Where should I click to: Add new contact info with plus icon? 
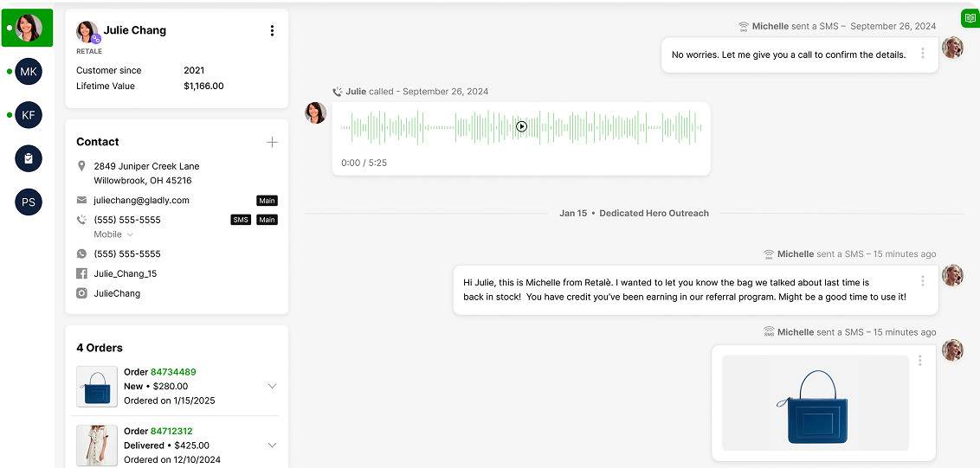272,143
